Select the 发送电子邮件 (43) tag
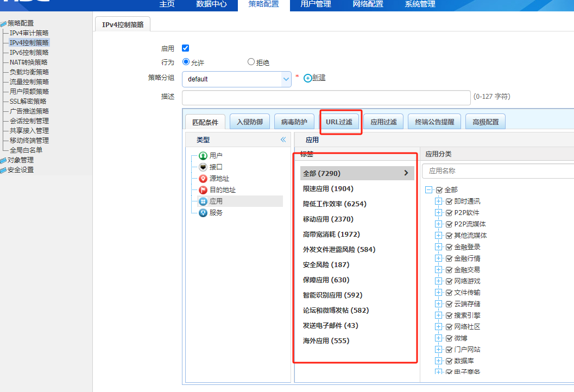The height and width of the screenshot is (392, 574). pos(331,325)
